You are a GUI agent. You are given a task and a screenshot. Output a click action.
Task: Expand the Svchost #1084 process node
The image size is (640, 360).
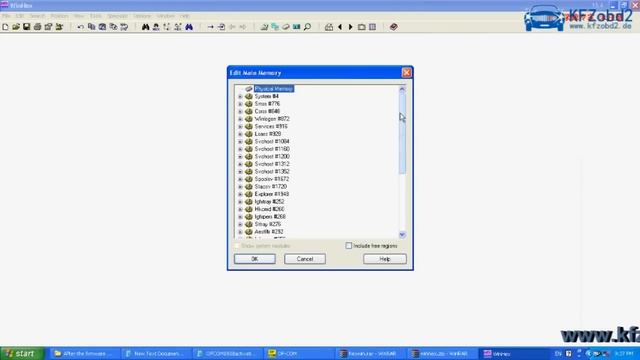tap(240, 142)
